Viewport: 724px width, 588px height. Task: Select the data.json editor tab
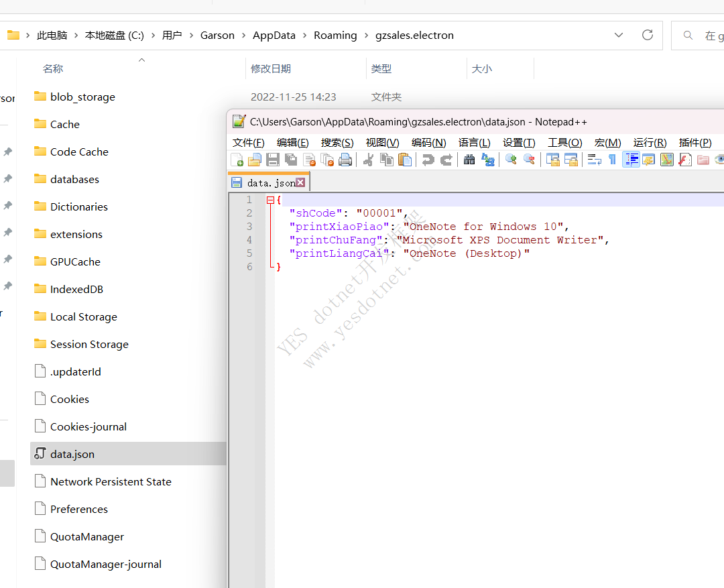(x=270, y=183)
